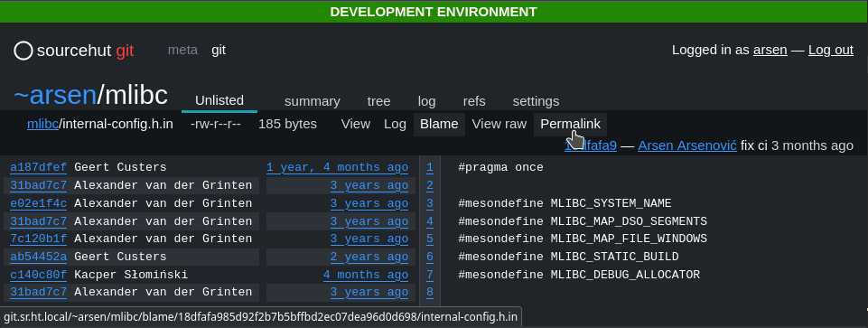The height and width of the screenshot is (328, 868).
Task: Click the -rw-r--r-- permissions text
Action: point(215,124)
